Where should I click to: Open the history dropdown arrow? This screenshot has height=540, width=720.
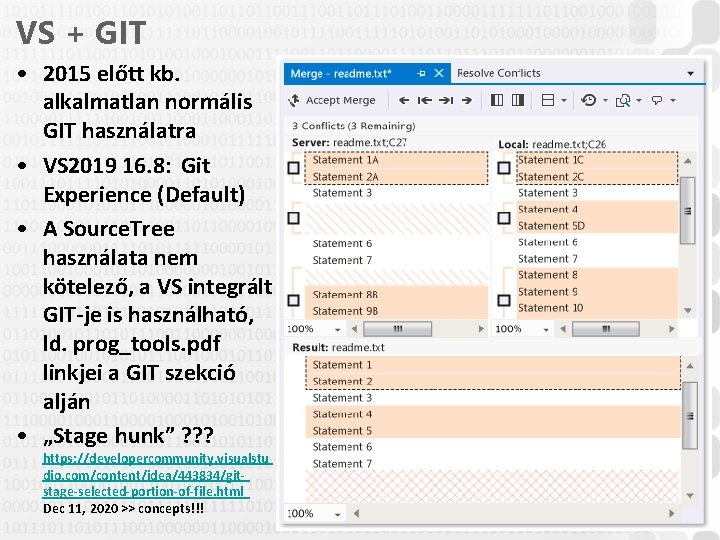click(605, 101)
